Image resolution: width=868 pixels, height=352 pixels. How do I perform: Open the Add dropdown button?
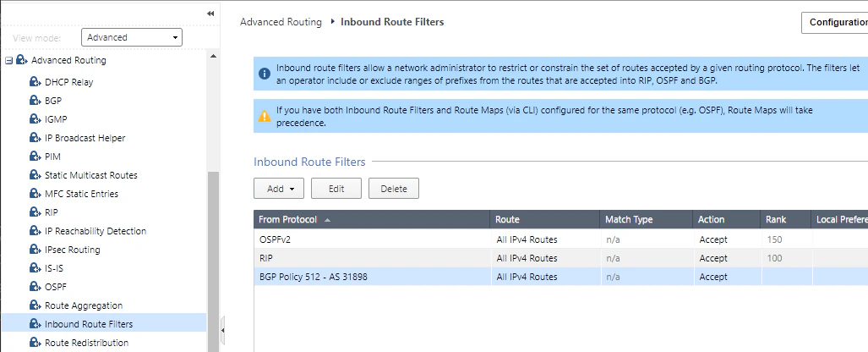(280, 189)
